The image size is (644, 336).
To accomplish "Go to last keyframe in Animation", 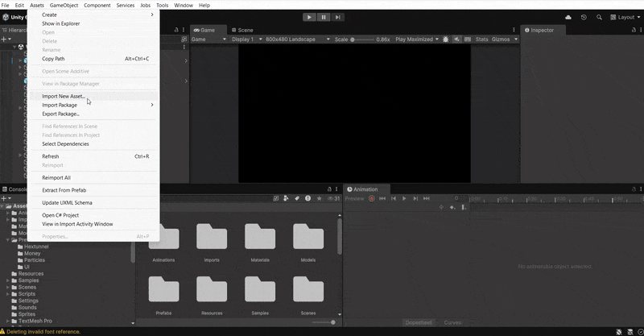I will pos(427,198).
